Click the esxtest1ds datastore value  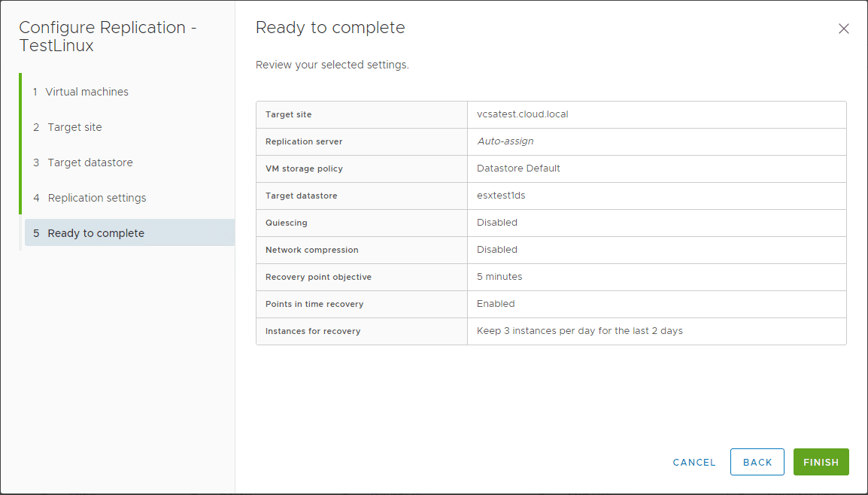[502, 196]
